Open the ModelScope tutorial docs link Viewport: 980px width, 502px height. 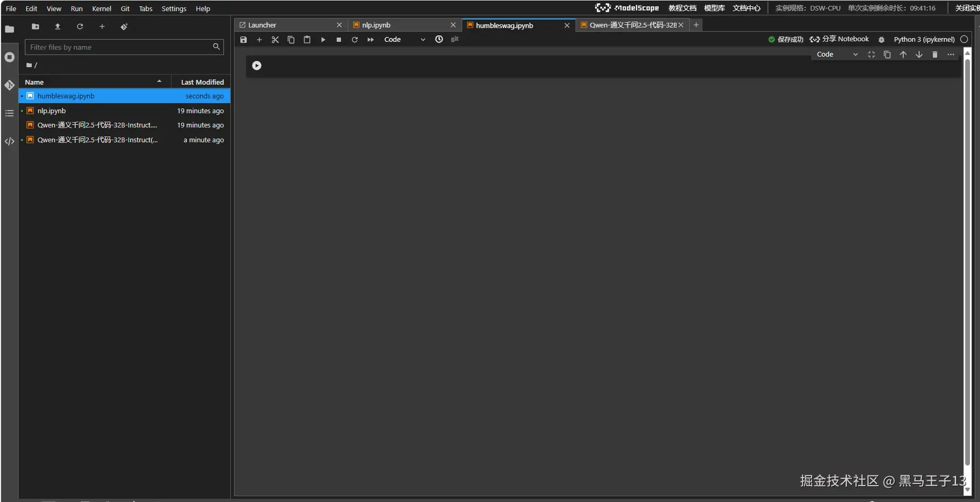(x=682, y=8)
